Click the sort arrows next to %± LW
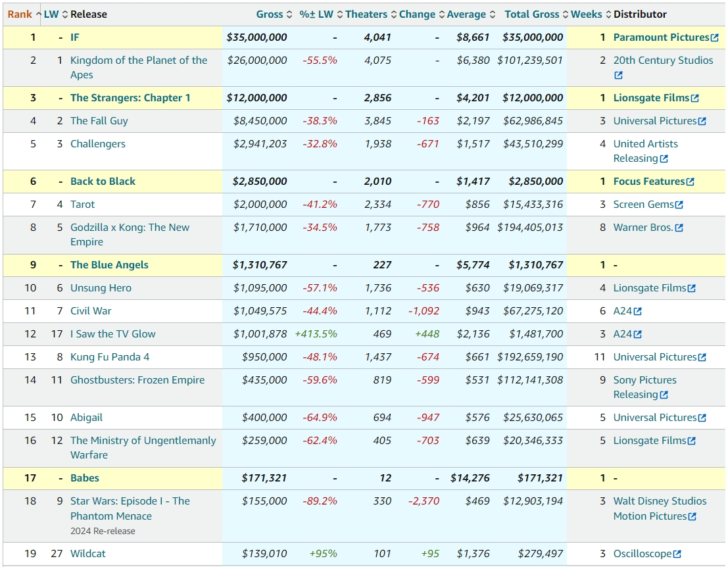Screen dimensions: 728x567 click(x=340, y=14)
